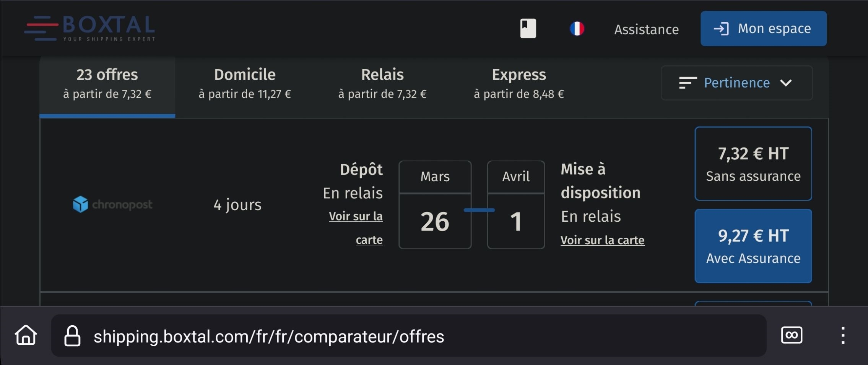
Task: Choose 7,32 € HT Sans assurance
Action: click(753, 164)
